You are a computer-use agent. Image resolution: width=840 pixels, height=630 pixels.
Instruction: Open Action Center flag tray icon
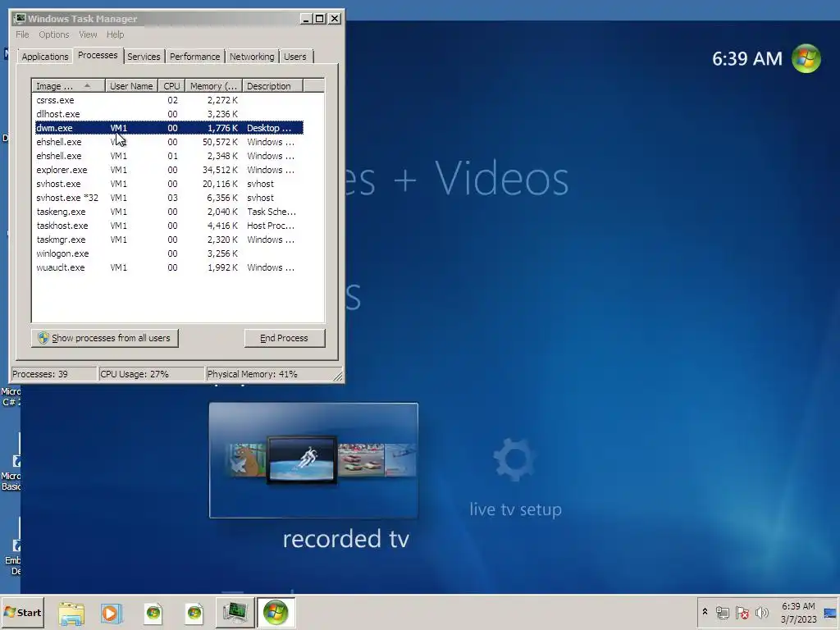(x=742, y=612)
